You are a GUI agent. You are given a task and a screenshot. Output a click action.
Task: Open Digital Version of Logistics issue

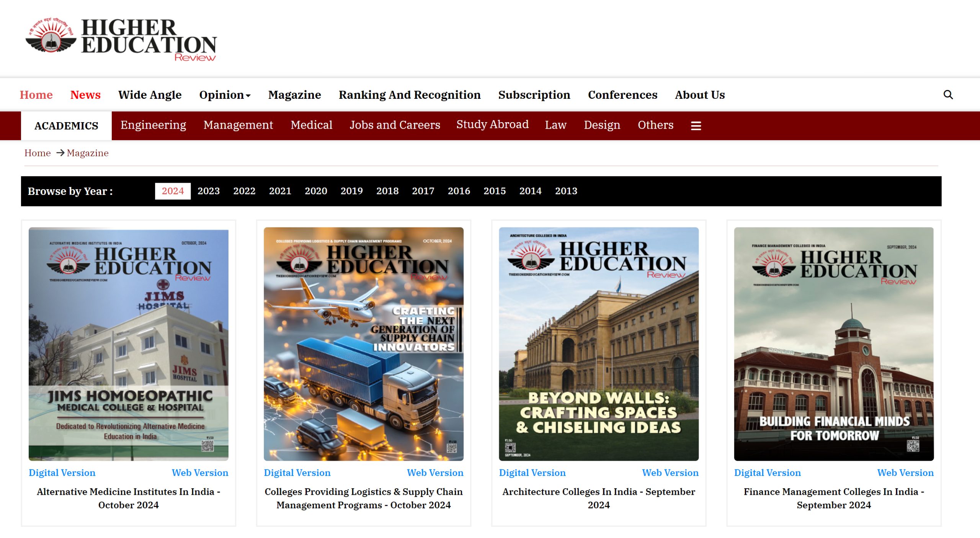click(x=297, y=473)
